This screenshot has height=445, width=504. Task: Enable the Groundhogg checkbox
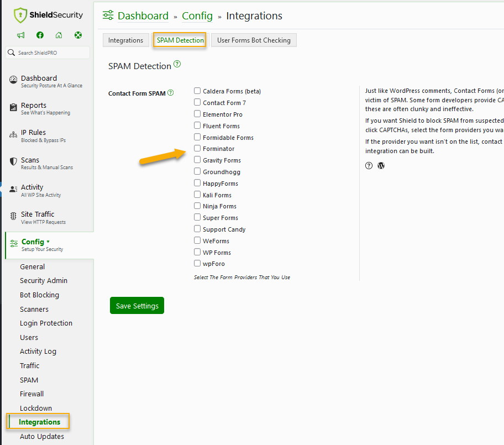pyautogui.click(x=197, y=171)
